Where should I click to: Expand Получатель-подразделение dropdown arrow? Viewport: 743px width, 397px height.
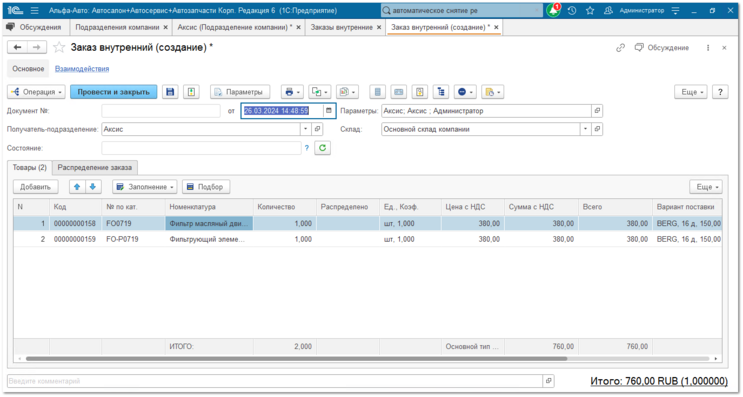[306, 129]
